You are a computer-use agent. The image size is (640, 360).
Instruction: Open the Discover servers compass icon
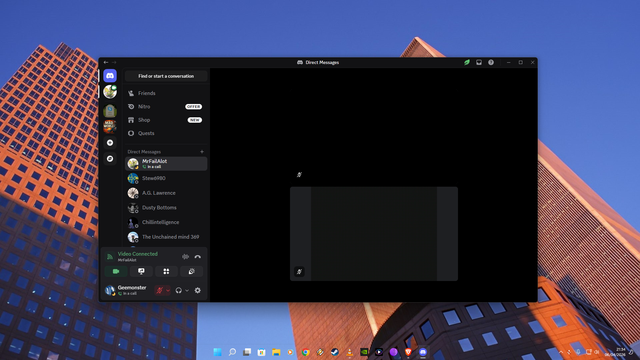pos(110,159)
